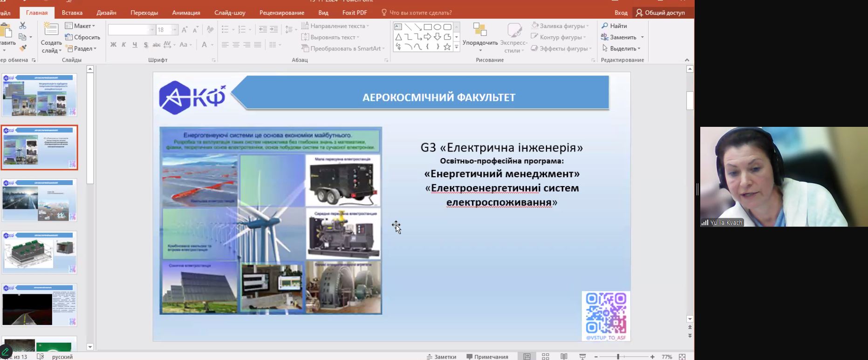Pick the star shape in the shapes gallery
The image size is (868, 360).
tap(447, 47)
